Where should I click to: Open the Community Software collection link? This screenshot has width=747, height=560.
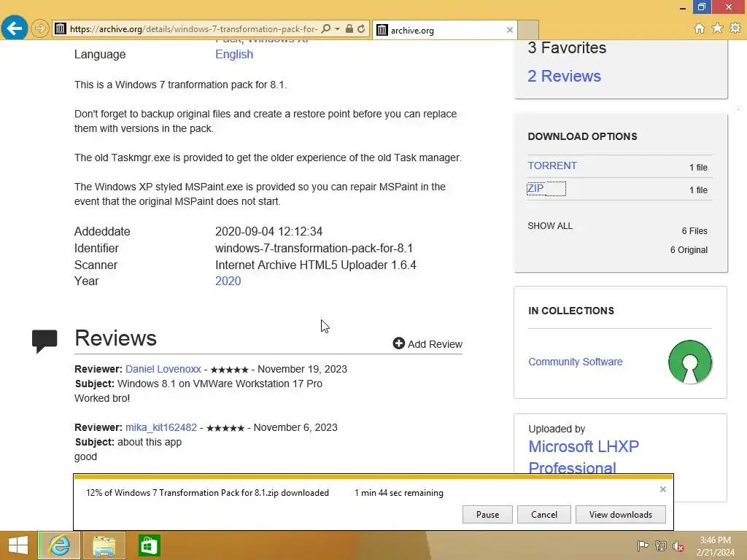pos(575,362)
